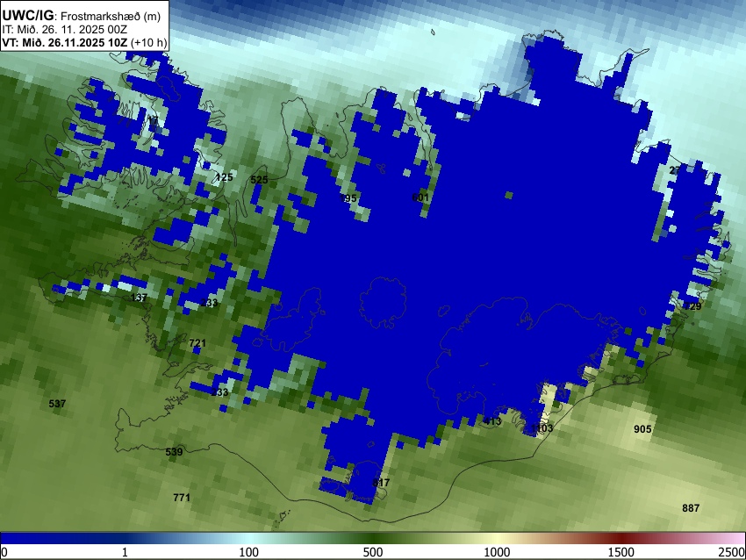Click the 'IT: Mið. 26. 11. 2025 00Z' line

point(64,30)
